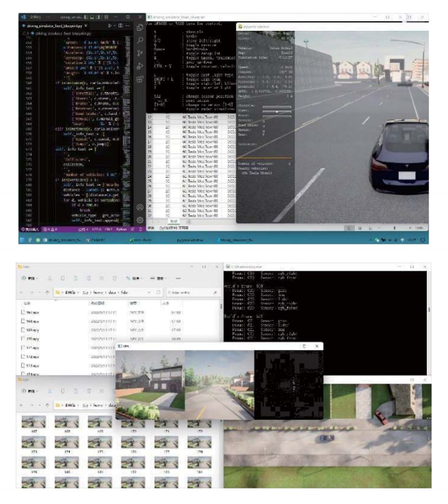Screen dimensions: 448x504
Task: Open the VS Code Manage gear icon
Action: click(141, 220)
